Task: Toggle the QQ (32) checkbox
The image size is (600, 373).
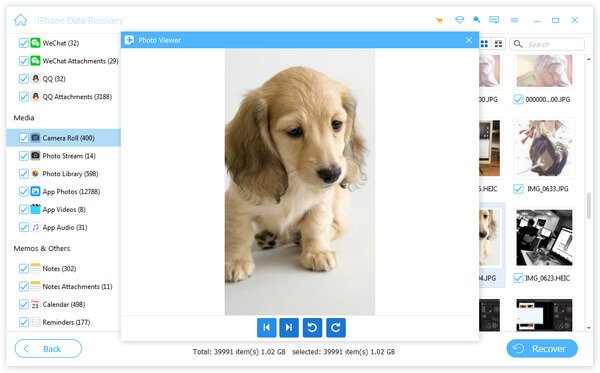Action: pos(24,79)
